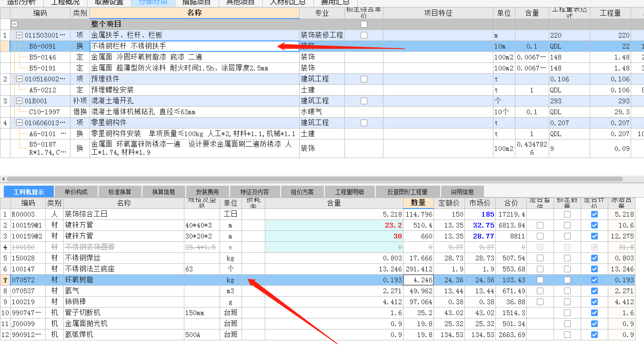The image size is (644, 348).
Task: Click the upper table 名称 column header
Action: [194, 13]
